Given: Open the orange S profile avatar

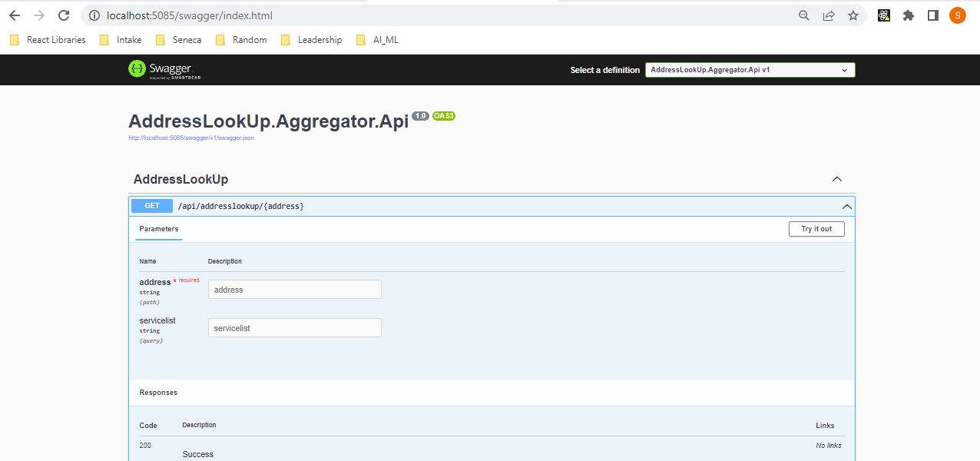Looking at the screenshot, I should (x=958, y=15).
